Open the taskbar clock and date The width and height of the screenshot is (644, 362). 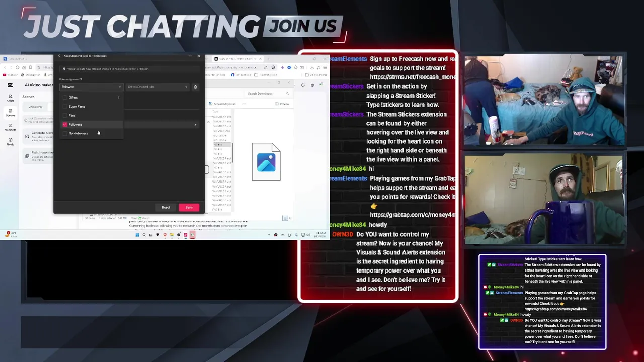coord(320,235)
